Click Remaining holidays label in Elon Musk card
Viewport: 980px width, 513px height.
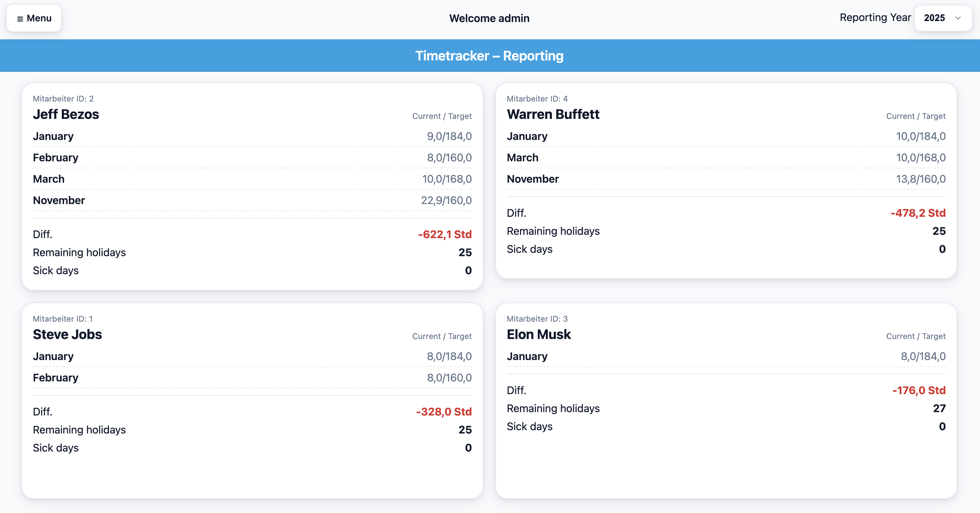tap(553, 408)
